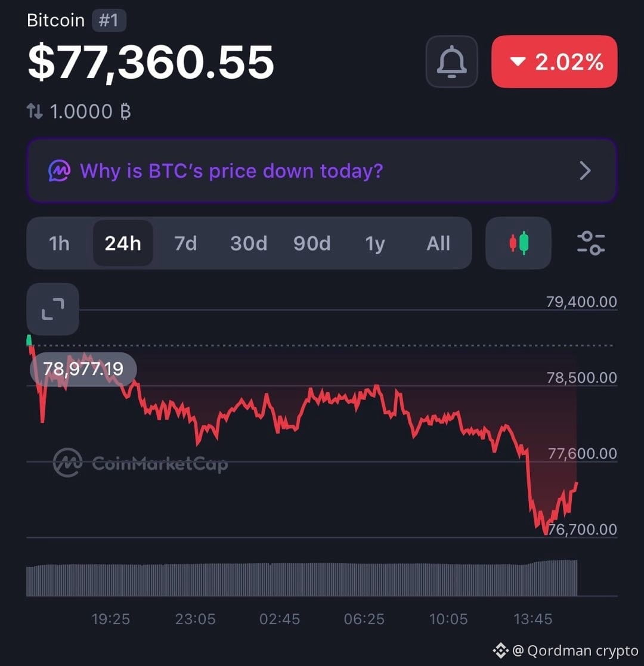
Task: Show the 90d price range
Action: click(312, 243)
